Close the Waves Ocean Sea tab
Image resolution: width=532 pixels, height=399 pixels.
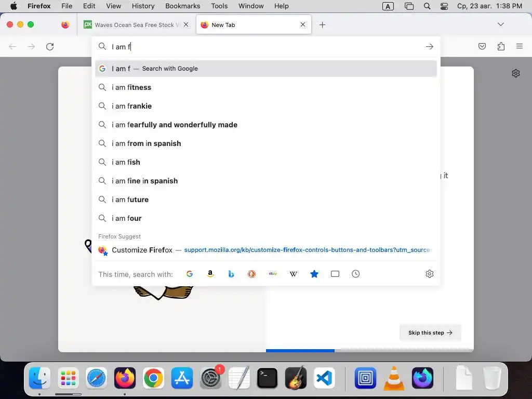pos(186,24)
